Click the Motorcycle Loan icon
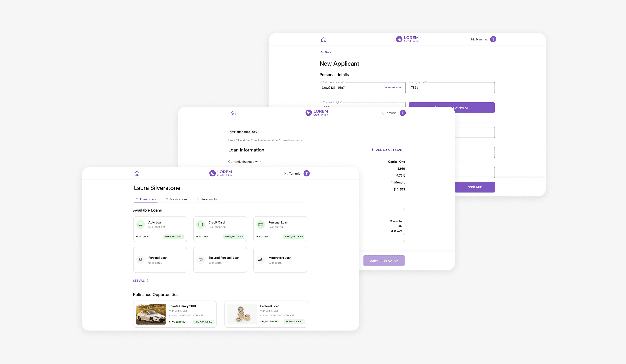This screenshot has height=364, width=626. coord(260,260)
